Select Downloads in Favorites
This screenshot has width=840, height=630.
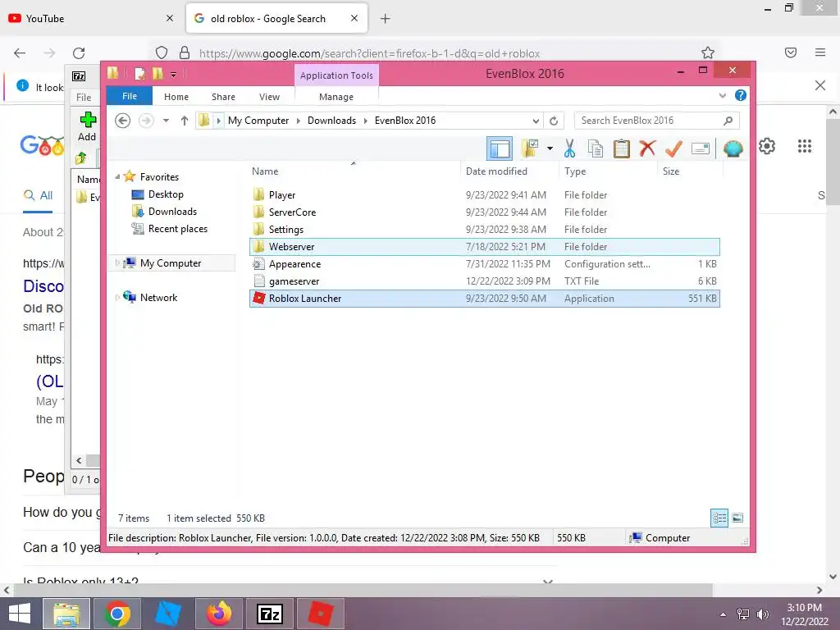pos(172,212)
